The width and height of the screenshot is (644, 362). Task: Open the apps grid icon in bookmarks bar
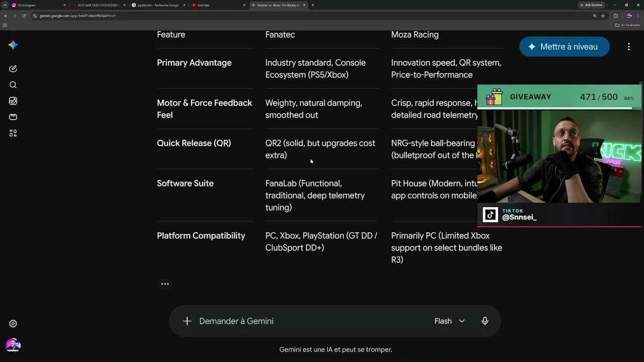(x=5, y=25)
